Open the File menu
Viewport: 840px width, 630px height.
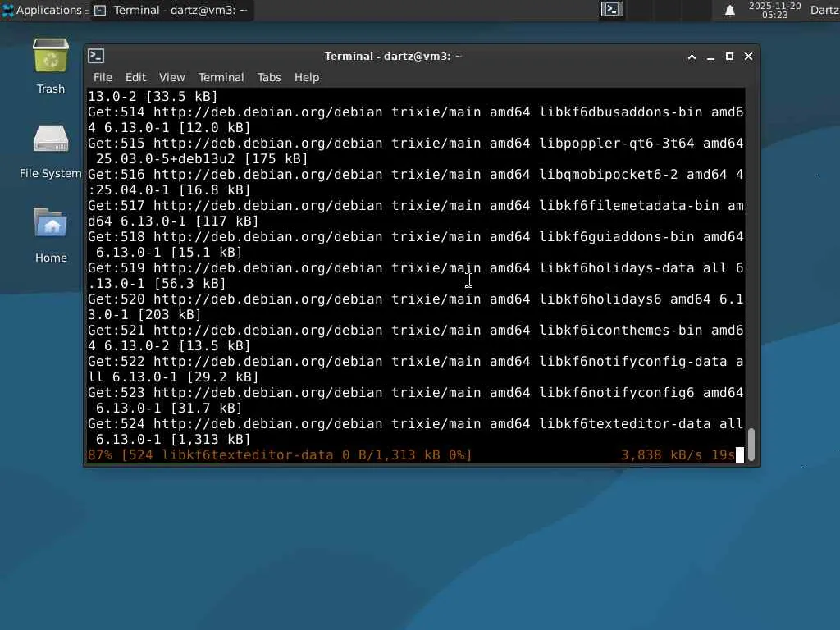[x=103, y=77]
